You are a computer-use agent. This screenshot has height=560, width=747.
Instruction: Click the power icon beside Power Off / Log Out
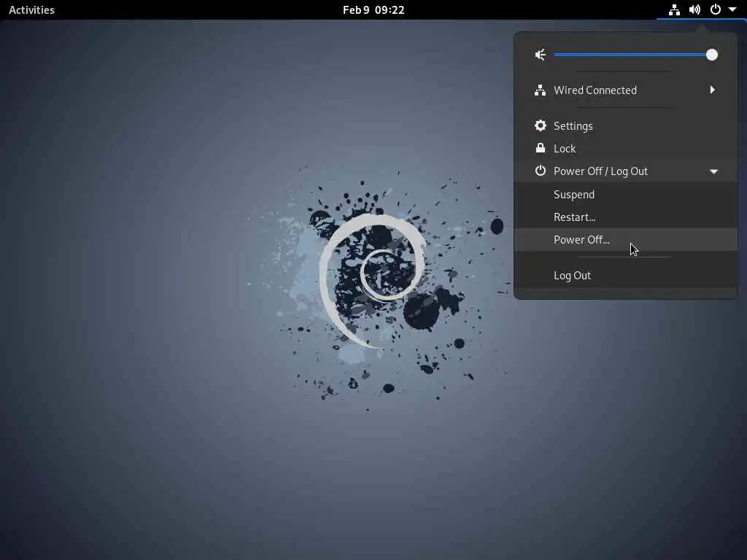[541, 171]
